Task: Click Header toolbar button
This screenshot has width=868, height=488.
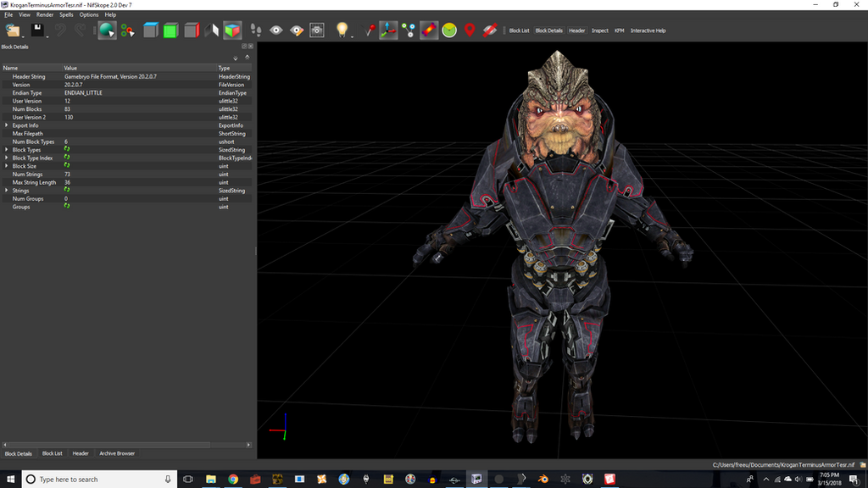Action: pyautogui.click(x=576, y=31)
